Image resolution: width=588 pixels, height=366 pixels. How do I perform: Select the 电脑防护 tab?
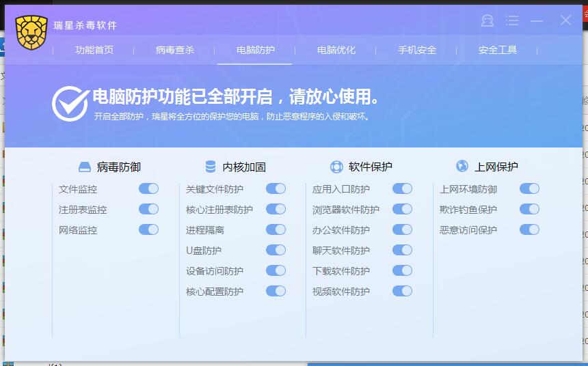tap(256, 50)
